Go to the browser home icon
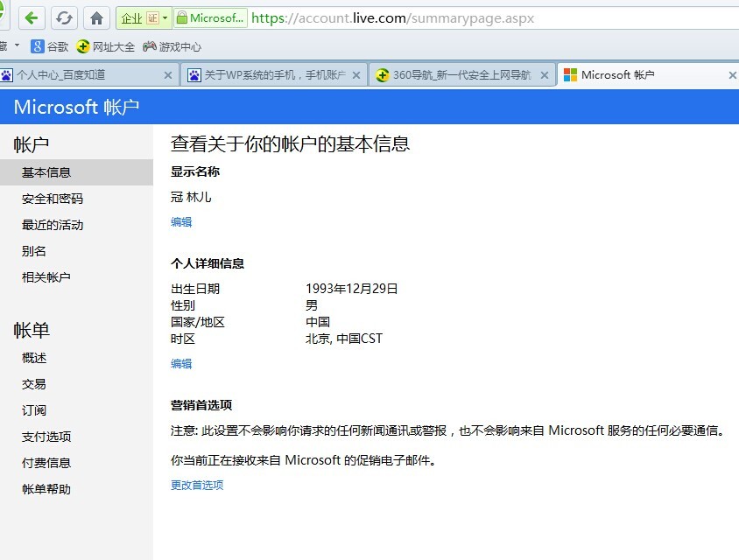 96,18
